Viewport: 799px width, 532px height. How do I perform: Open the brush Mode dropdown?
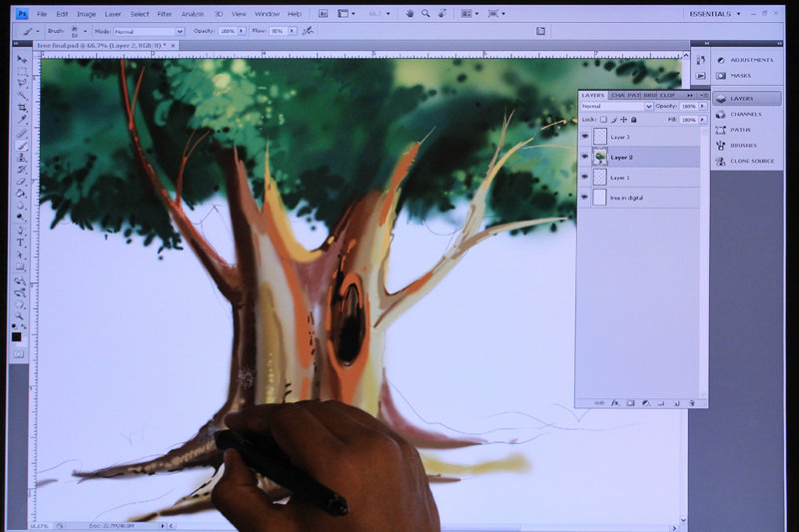point(149,32)
